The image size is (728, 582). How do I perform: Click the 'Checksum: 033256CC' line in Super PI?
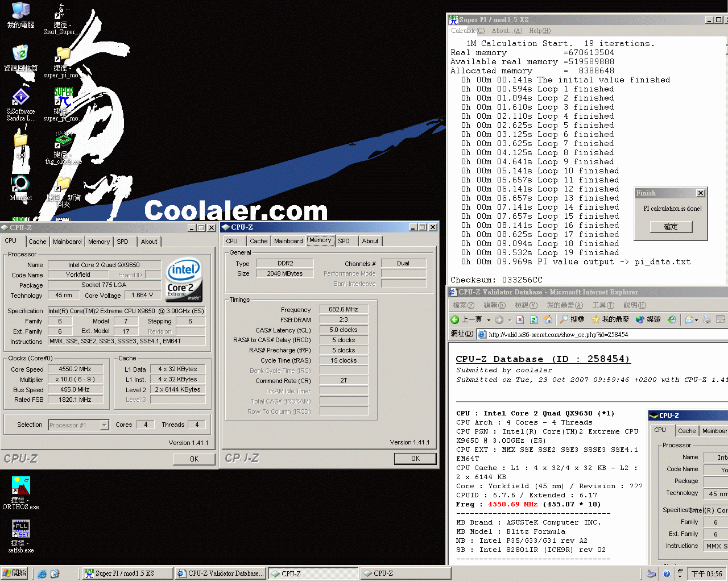coord(497,280)
